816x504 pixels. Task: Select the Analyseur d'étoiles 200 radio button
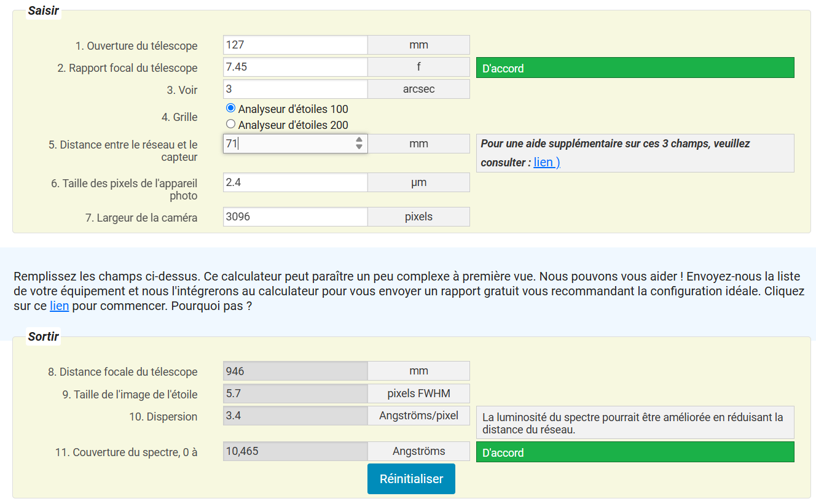(x=231, y=124)
